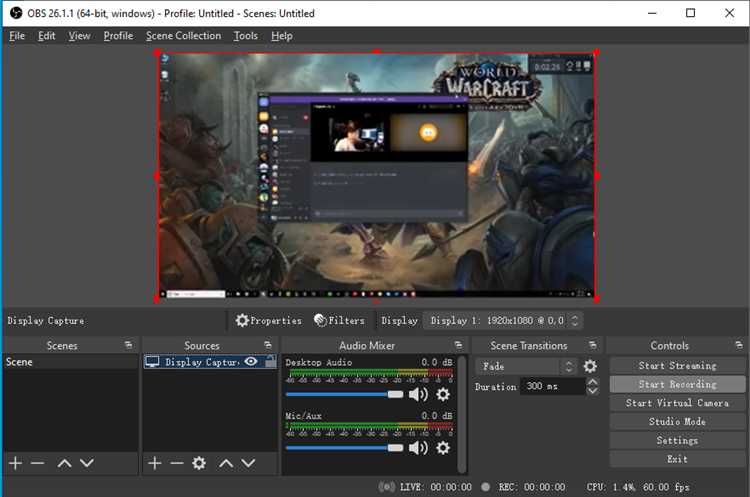Open Desktop Audio settings gear

tap(443, 395)
